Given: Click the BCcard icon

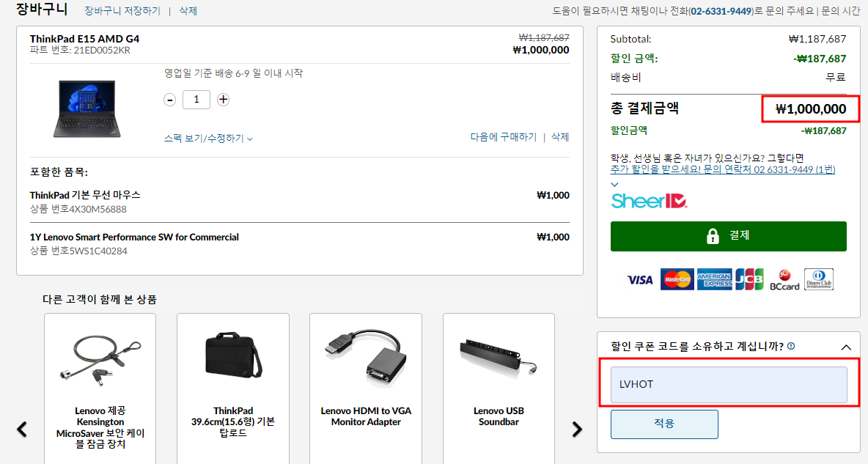Looking at the screenshot, I should [x=784, y=279].
